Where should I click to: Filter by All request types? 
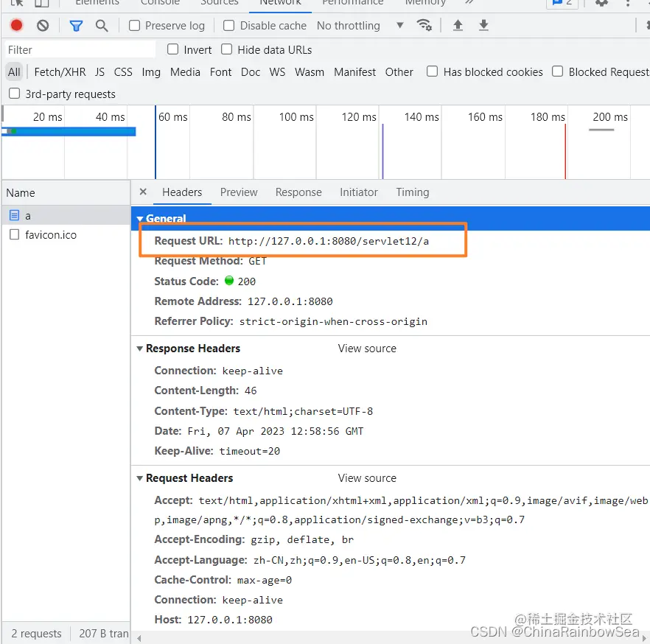(14, 72)
